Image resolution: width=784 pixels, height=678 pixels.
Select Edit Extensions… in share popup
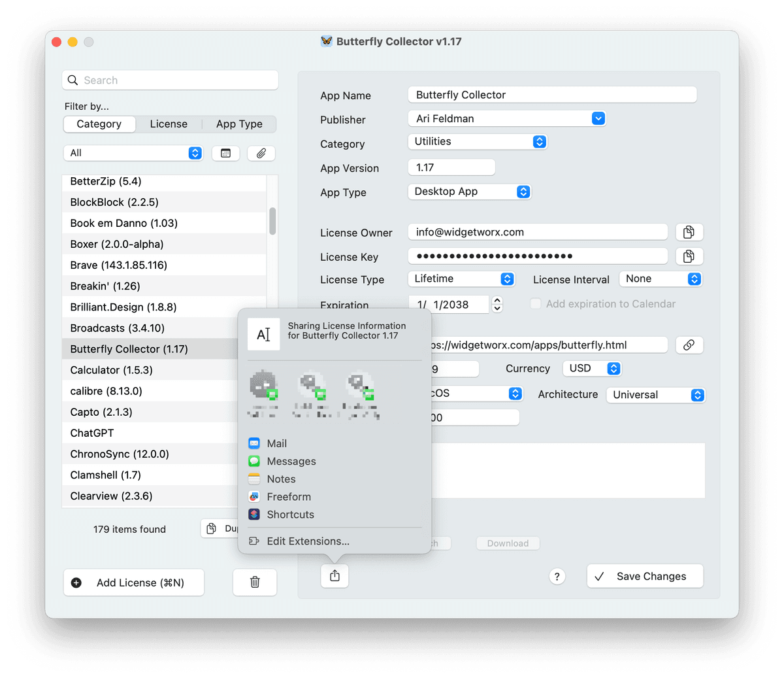308,541
